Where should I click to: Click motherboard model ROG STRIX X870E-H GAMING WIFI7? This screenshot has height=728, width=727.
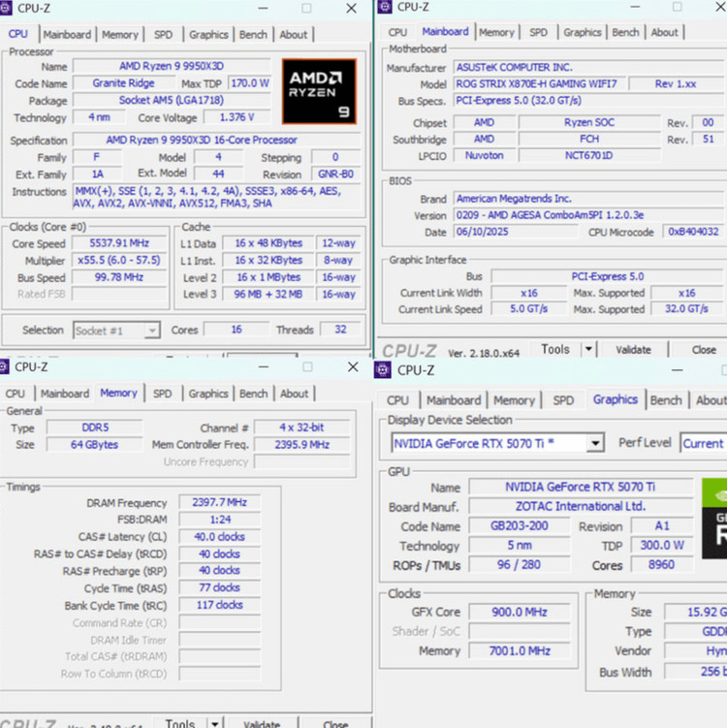click(x=539, y=84)
